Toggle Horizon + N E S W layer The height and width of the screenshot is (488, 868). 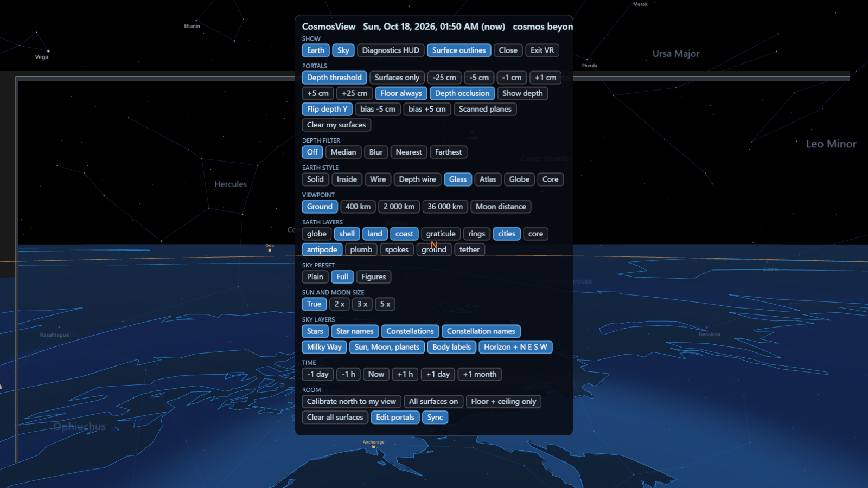pyautogui.click(x=515, y=347)
